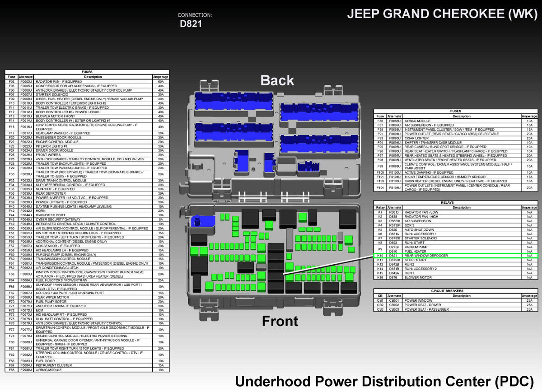542x392 pixels.
Task: Select the 'JEEP GRAND CHEROKEE (WK)' title
Action: (442, 14)
